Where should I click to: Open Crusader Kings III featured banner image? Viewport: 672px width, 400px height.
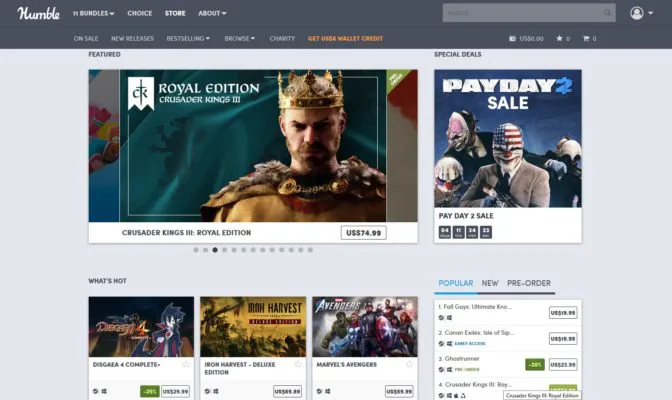click(253, 146)
